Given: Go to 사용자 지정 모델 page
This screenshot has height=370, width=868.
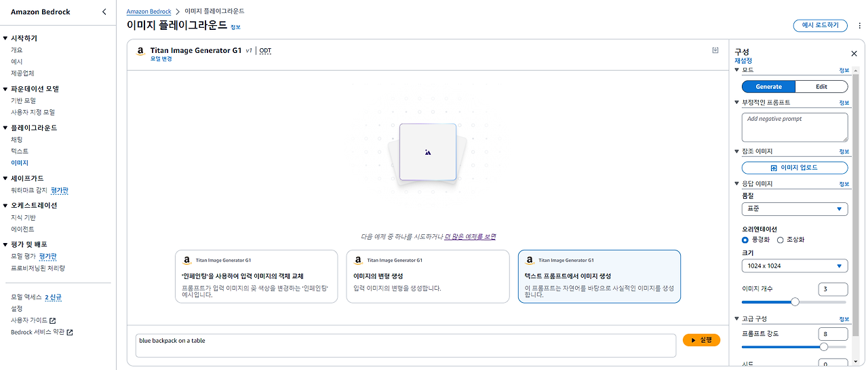Looking at the screenshot, I should pos(33,112).
